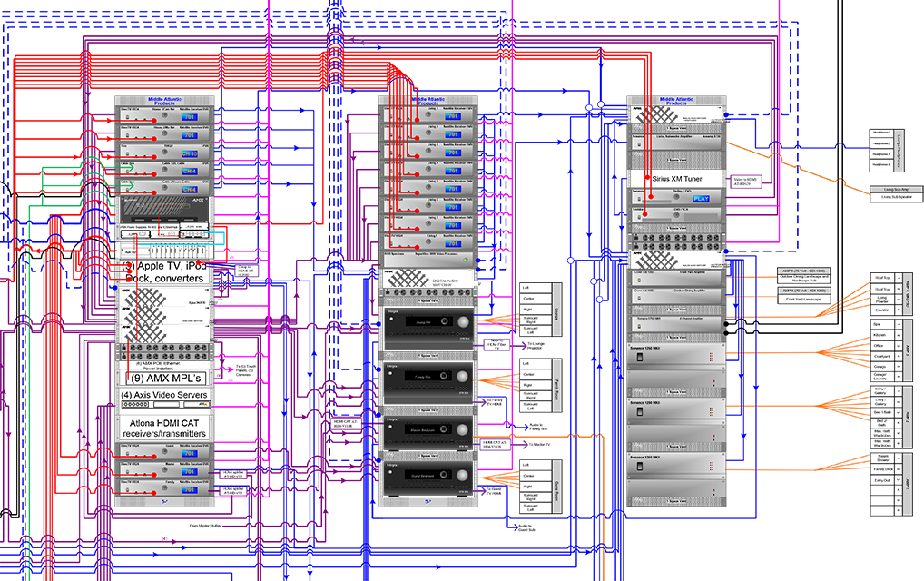
Task: Select the To Family TV HDMI label
Action: (x=495, y=402)
